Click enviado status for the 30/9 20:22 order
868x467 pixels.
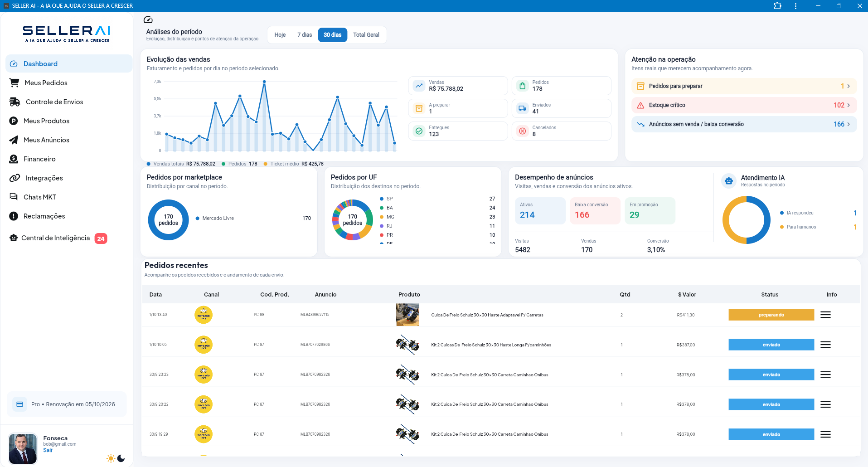[771, 404]
